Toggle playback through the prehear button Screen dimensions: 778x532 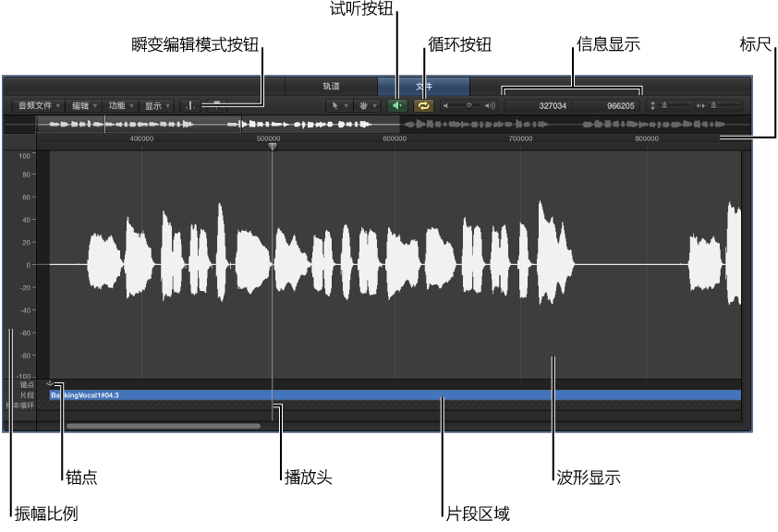point(395,103)
